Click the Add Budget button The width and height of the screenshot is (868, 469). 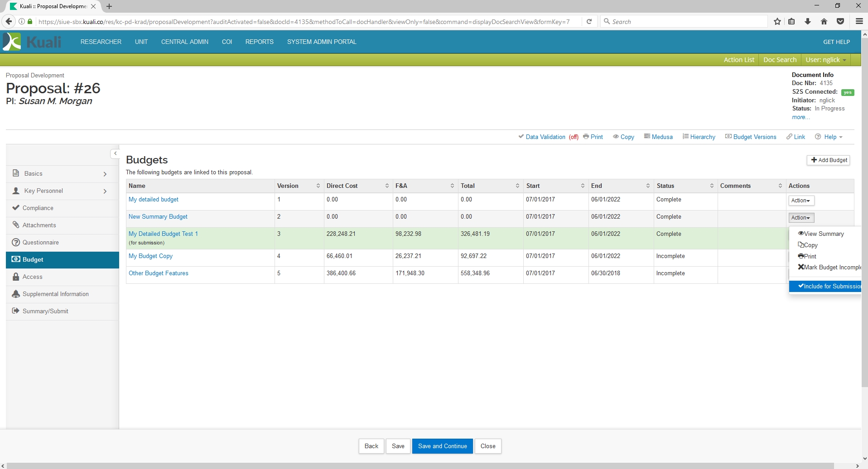pyautogui.click(x=828, y=160)
